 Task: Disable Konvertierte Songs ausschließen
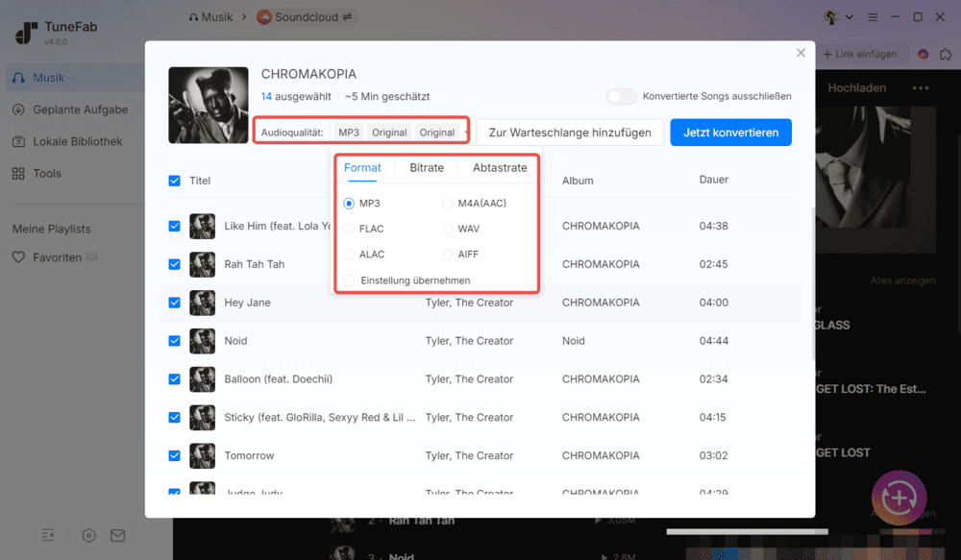[x=622, y=97]
